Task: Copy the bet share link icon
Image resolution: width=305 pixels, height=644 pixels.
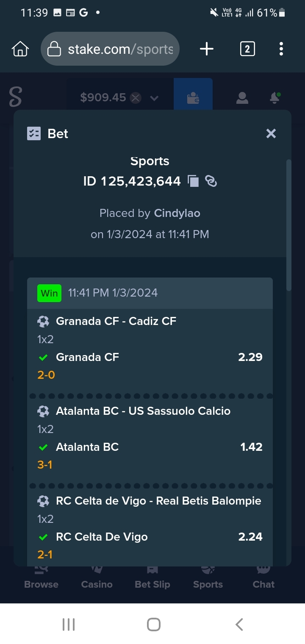Action: tap(211, 181)
